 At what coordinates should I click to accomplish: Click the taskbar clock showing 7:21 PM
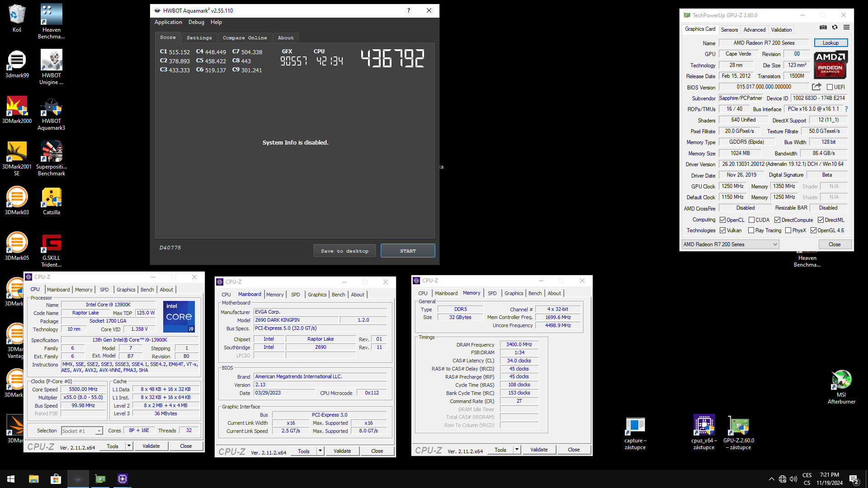tap(830, 479)
